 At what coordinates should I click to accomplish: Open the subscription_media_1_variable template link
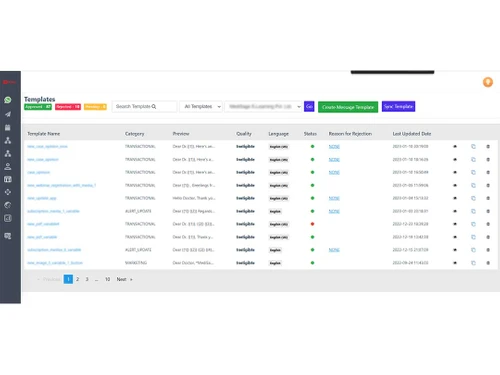(x=53, y=211)
